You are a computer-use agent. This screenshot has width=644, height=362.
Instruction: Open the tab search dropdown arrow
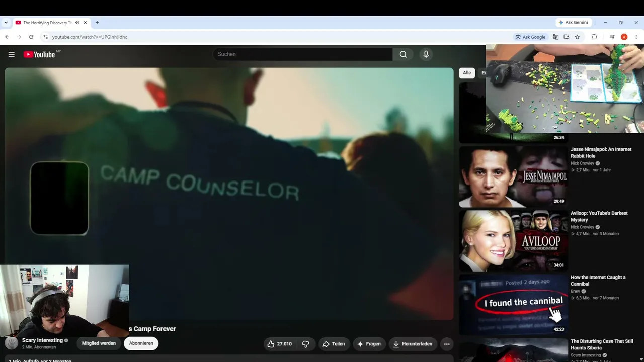[x=6, y=23]
